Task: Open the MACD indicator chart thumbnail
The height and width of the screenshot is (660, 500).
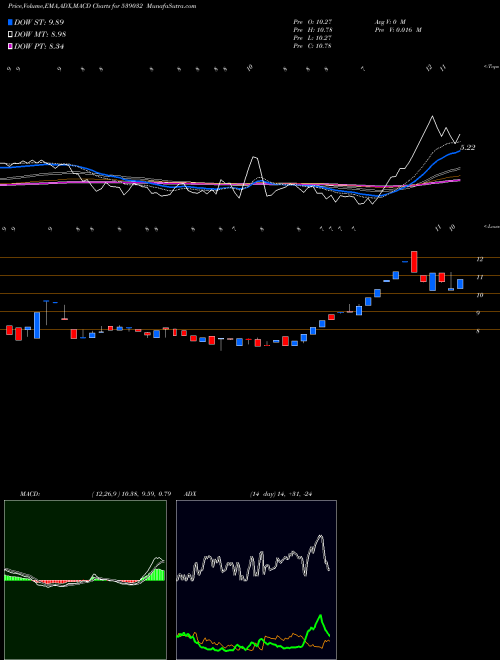Action: pos(85,580)
